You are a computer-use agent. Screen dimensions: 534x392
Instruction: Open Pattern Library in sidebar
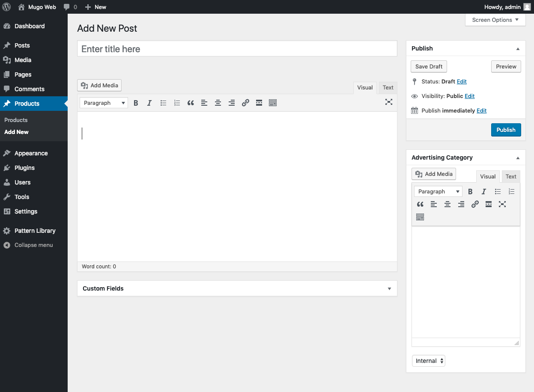[34, 231]
